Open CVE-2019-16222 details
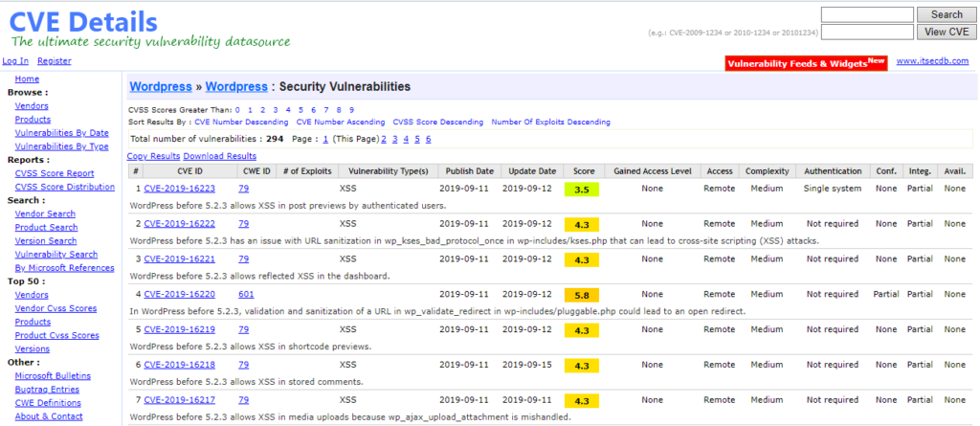The image size is (980, 426). coord(179,223)
